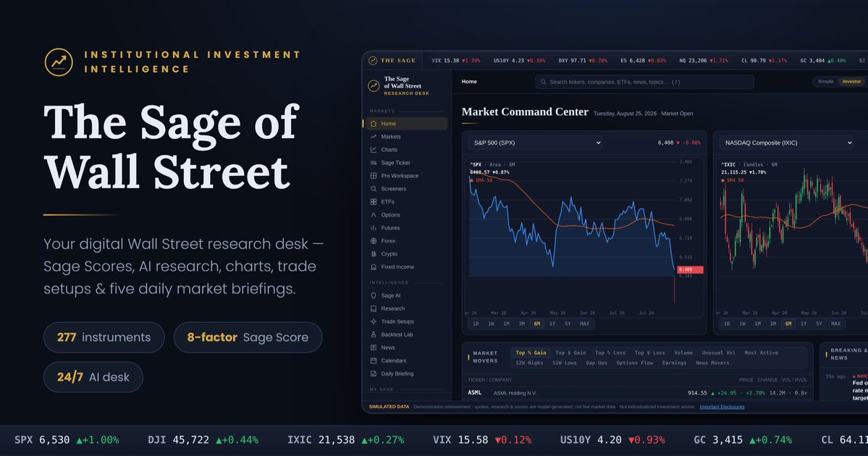Viewport: 868px width, 456px height.
Task: Select the Earnings movers tab
Action: 674,363
